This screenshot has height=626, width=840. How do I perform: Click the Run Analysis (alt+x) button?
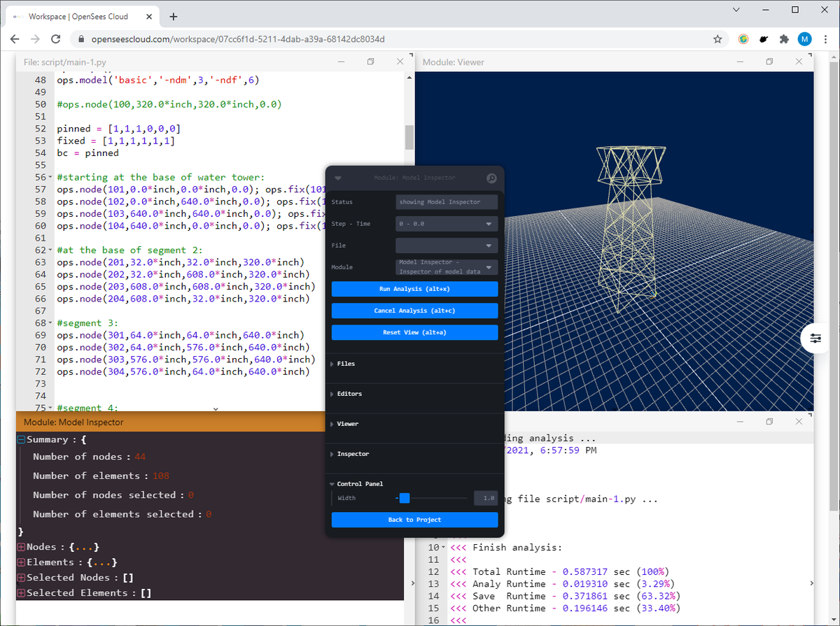pos(414,289)
